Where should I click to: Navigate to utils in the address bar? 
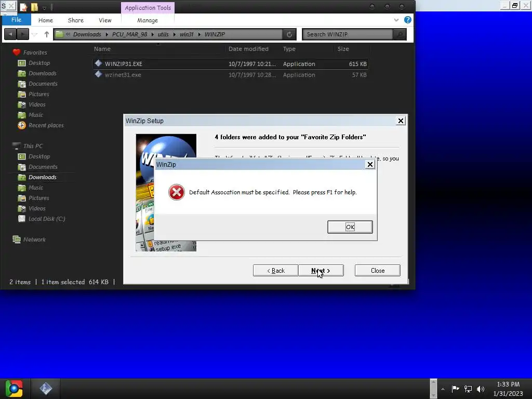163,34
